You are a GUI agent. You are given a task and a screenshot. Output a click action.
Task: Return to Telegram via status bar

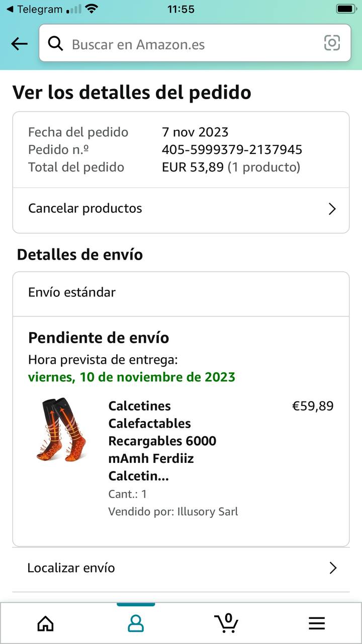click(34, 9)
